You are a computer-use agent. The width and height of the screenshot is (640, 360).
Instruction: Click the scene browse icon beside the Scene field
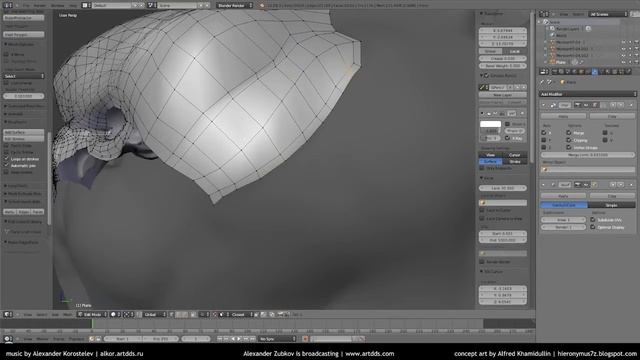151,5
